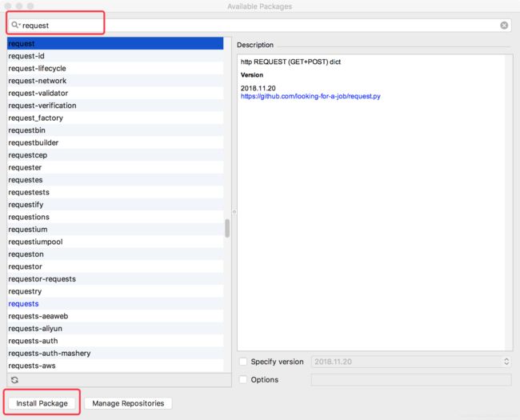
Task: Select the requestify package
Action: [x=115, y=204]
